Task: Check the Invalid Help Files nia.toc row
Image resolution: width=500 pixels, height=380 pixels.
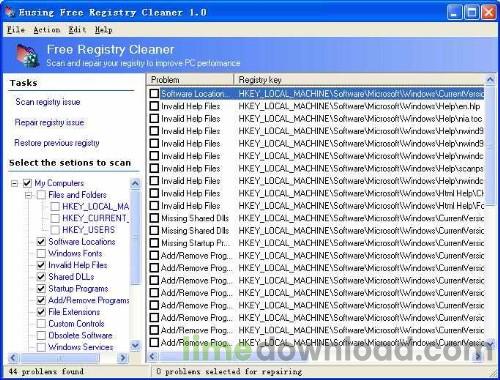Action: (x=154, y=119)
